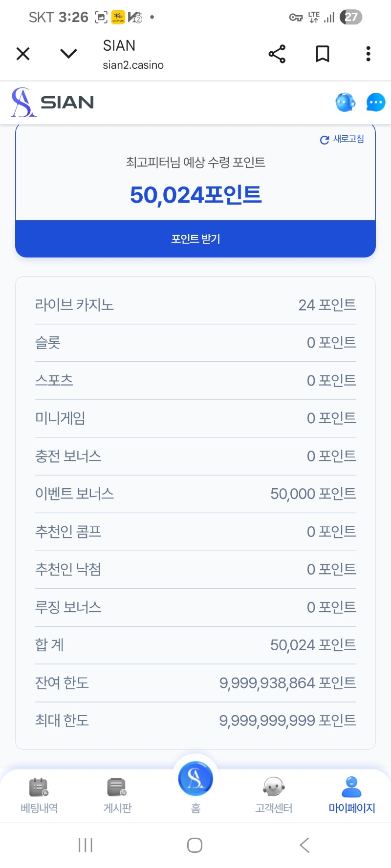
Task: Tap the sian2.casino URL text
Action: point(133,65)
